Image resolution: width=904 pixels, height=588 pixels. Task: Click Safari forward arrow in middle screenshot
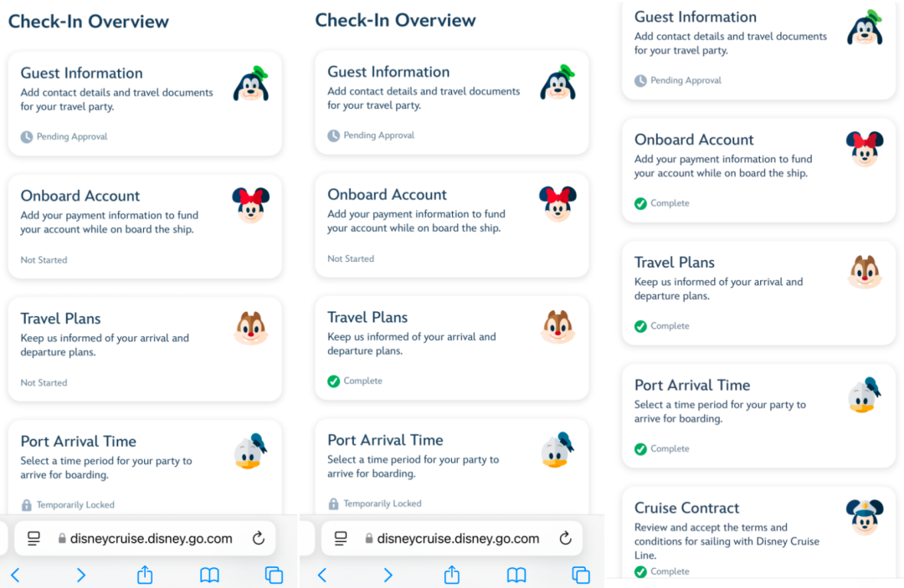coord(388,575)
